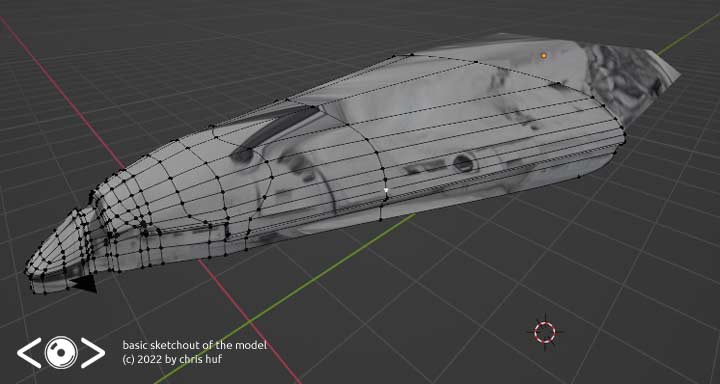Click the round eye logo icon
Image resolution: width=720 pixels, height=384 pixels.
point(61,352)
